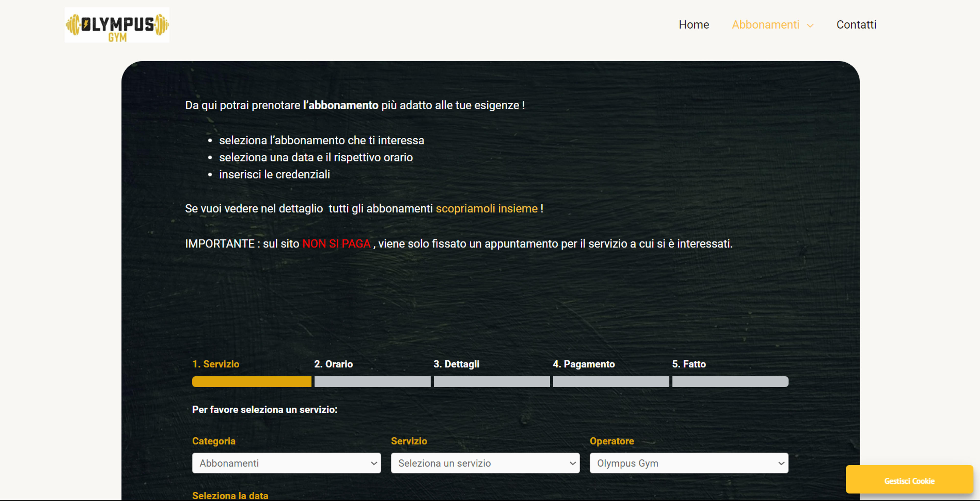Click the grey Fatto progress bar segment
Screen dimensions: 980x501
pyautogui.click(x=730, y=381)
